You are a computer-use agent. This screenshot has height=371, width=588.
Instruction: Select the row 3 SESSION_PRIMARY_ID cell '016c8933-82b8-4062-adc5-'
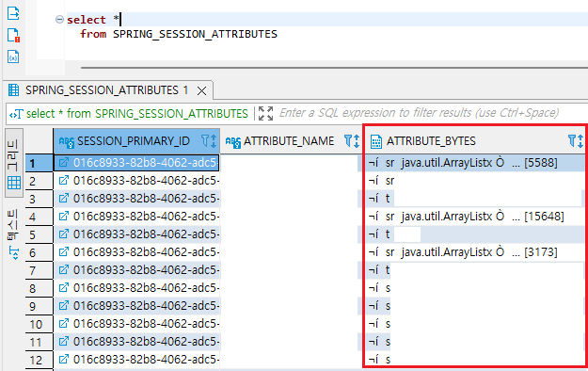[136, 199]
